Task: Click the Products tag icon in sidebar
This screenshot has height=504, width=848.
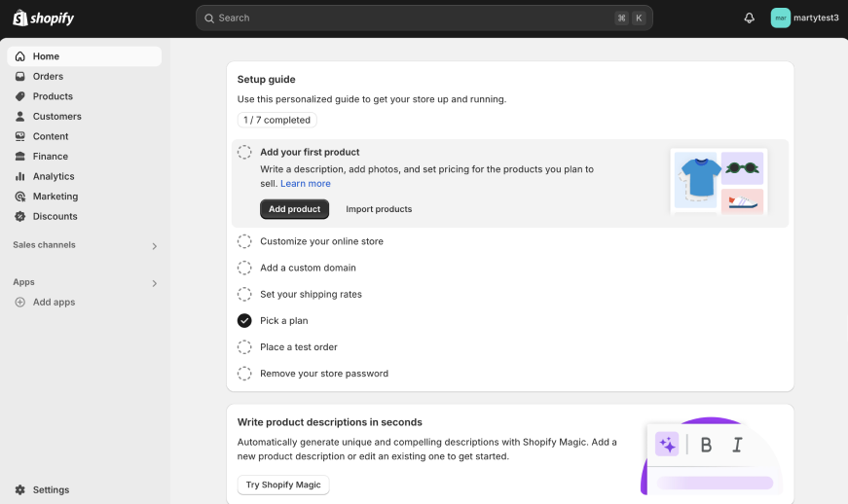Action: (20, 96)
